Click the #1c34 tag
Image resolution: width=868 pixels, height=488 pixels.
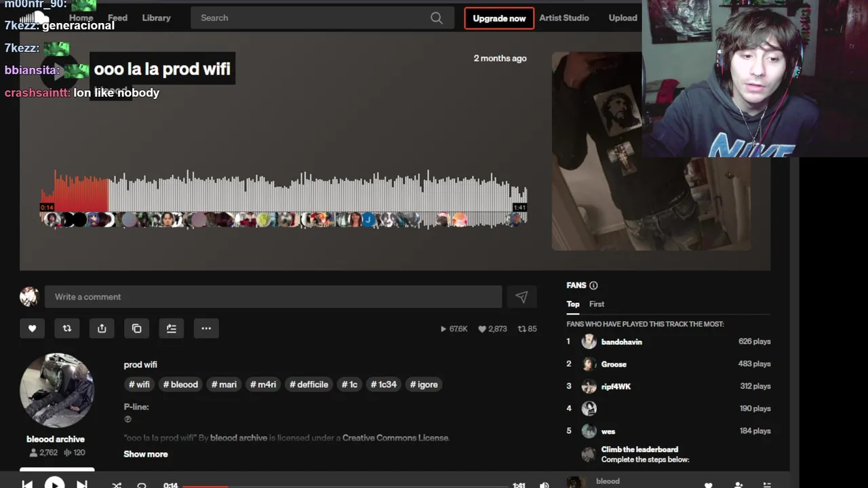tap(383, 384)
